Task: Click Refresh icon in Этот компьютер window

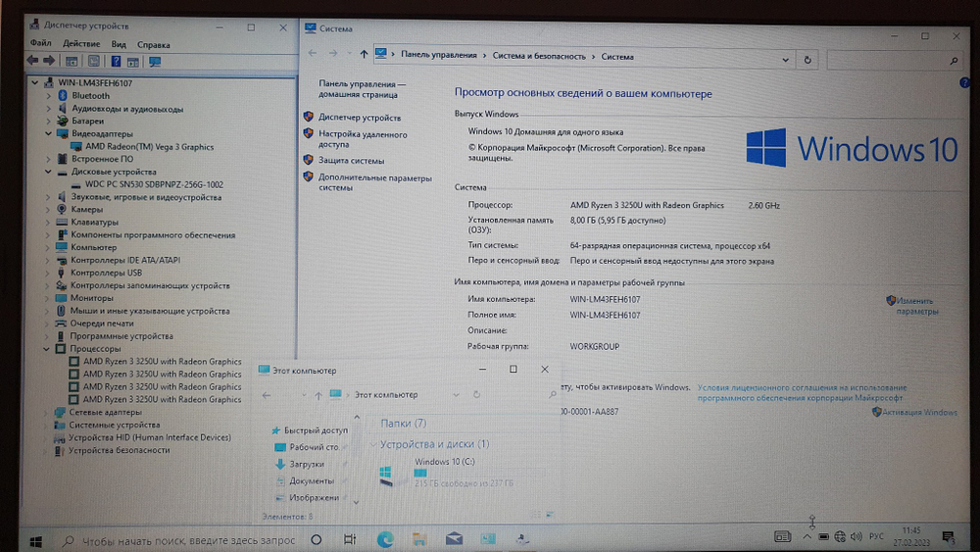Action: [476, 394]
